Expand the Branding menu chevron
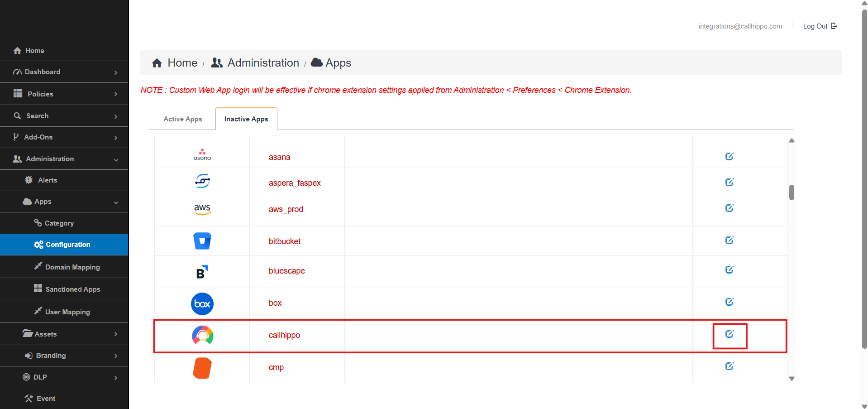 coord(116,356)
